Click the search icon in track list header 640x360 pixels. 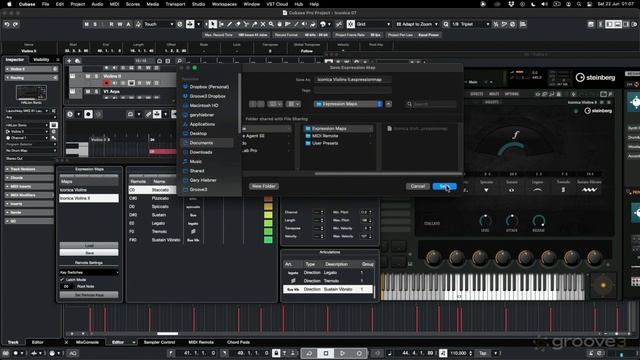pyautogui.click(x=179, y=61)
